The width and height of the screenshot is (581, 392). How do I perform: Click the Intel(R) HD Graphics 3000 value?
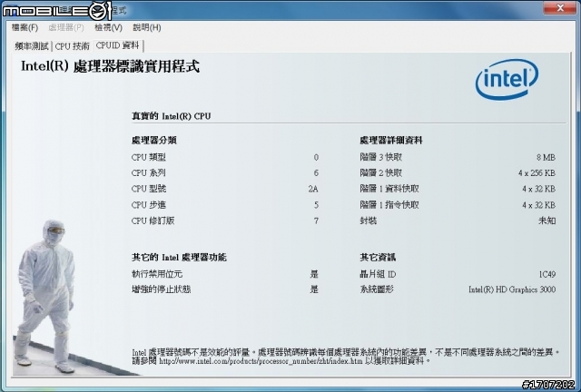pyautogui.click(x=512, y=289)
